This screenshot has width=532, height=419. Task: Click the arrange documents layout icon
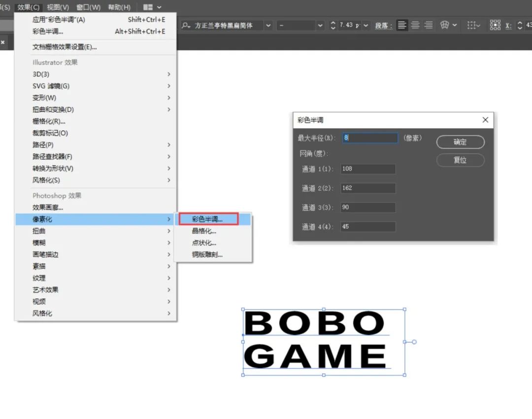pos(148,7)
